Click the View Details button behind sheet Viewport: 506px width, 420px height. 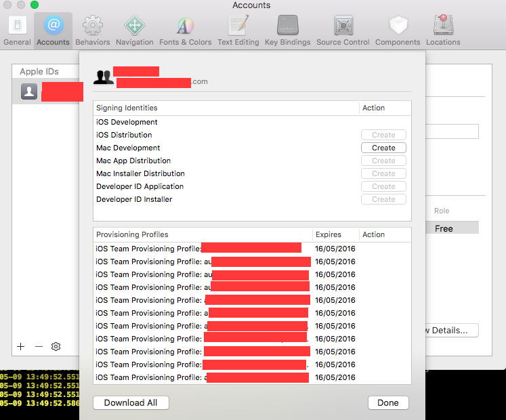[452, 331]
